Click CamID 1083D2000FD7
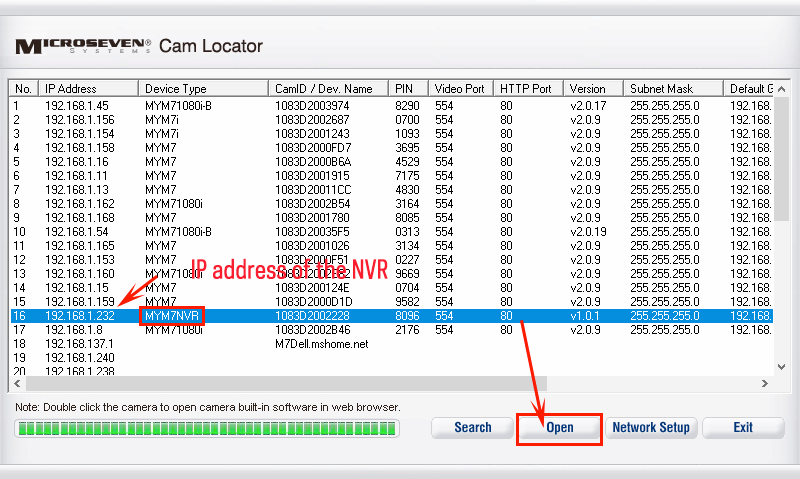Screen dimensions: 800x479 click(x=313, y=148)
